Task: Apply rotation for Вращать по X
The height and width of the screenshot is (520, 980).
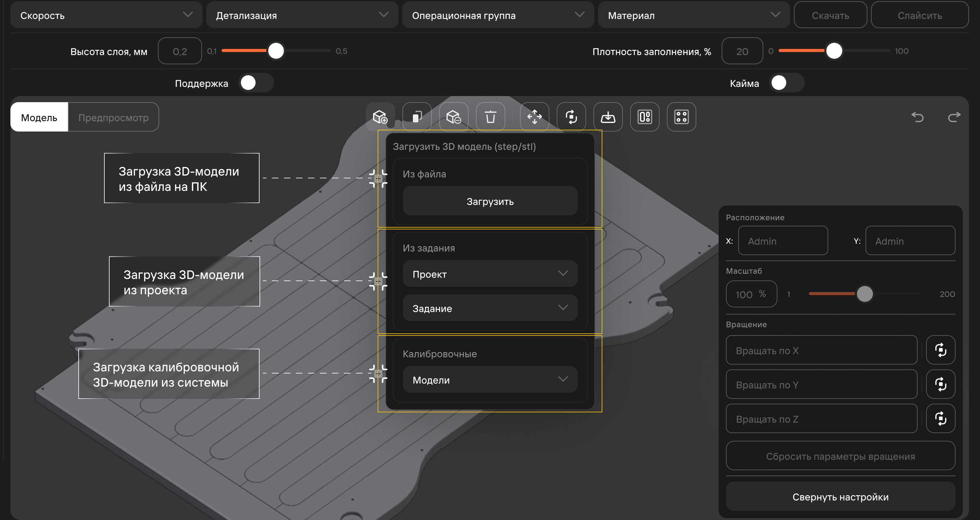Action: [941, 350]
